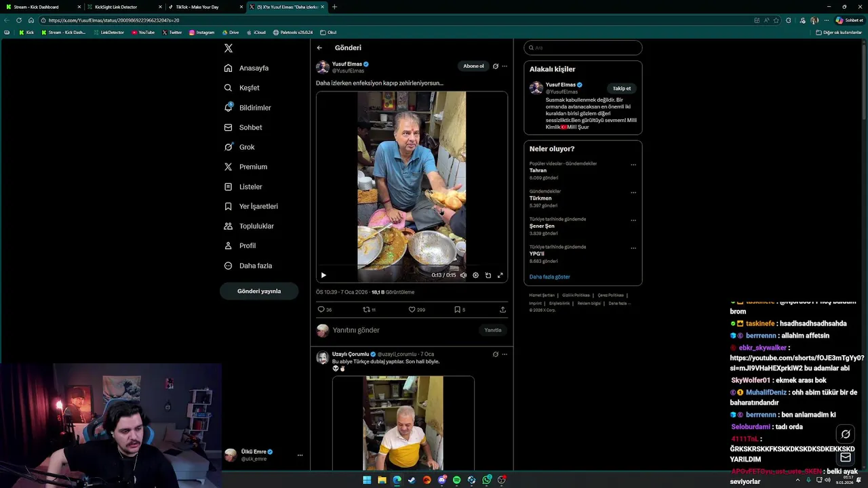Screen dimensions: 868x488
Task: Toggle video picture-in-picture mode
Action: coord(488,275)
